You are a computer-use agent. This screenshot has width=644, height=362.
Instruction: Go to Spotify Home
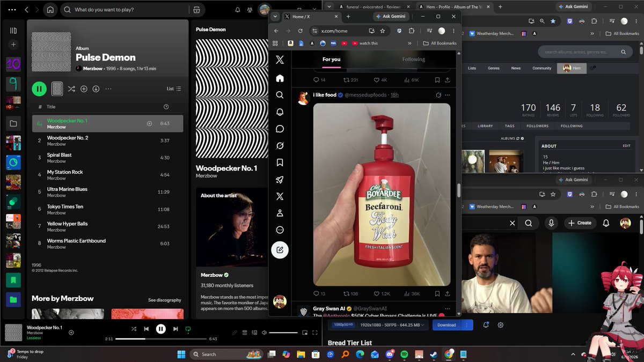pos(50,10)
